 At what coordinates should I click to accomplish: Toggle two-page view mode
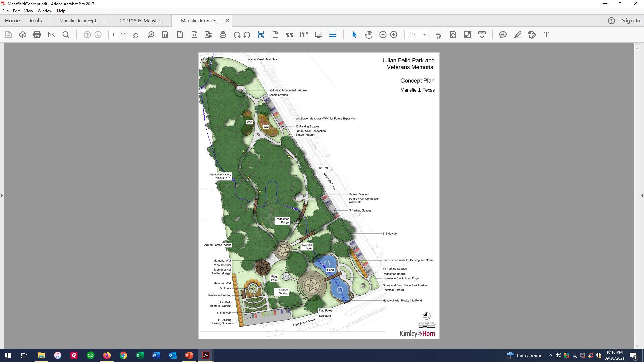pyautogui.click(x=304, y=35)
